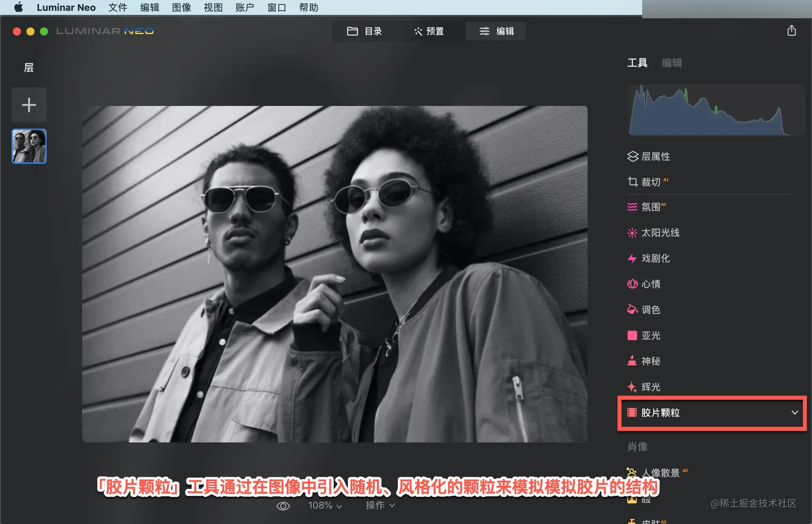Select the 编辑 edits tab in right panel

pos(672,63)
